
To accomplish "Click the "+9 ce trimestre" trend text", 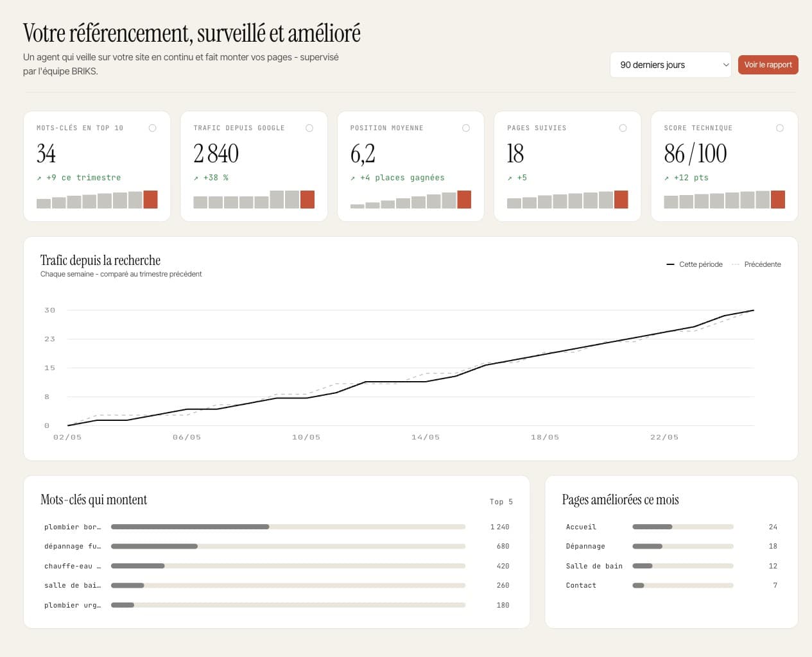I will pos(79,178).
